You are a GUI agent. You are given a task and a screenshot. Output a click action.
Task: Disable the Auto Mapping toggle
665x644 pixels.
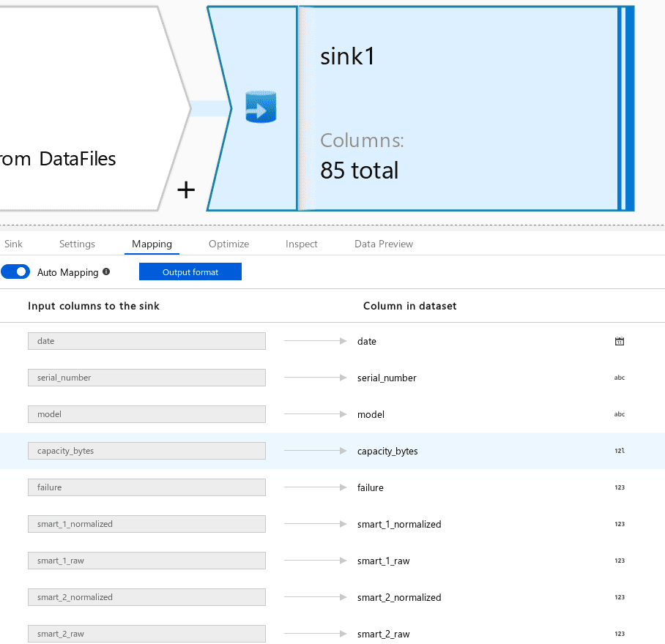click(x=15, y=272)
